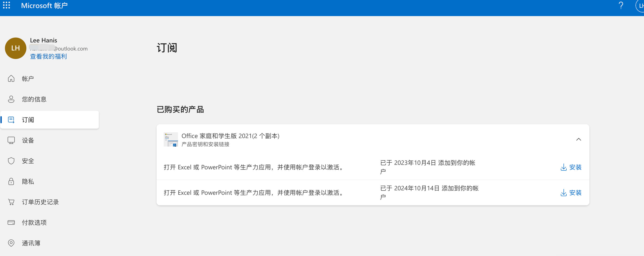This screenshot has height=256, width=644.
Task: Go to 帐户 in sidebar
Action: (49, 79)
